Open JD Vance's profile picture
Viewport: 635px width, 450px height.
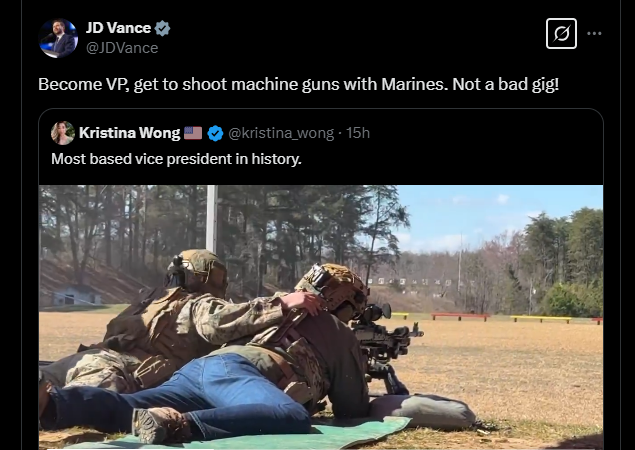point(58,38)
